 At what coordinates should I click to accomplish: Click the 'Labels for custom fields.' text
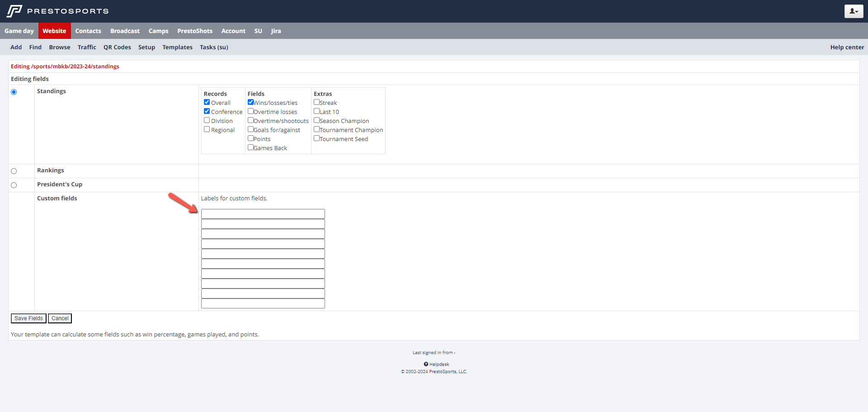pos(234,199)
